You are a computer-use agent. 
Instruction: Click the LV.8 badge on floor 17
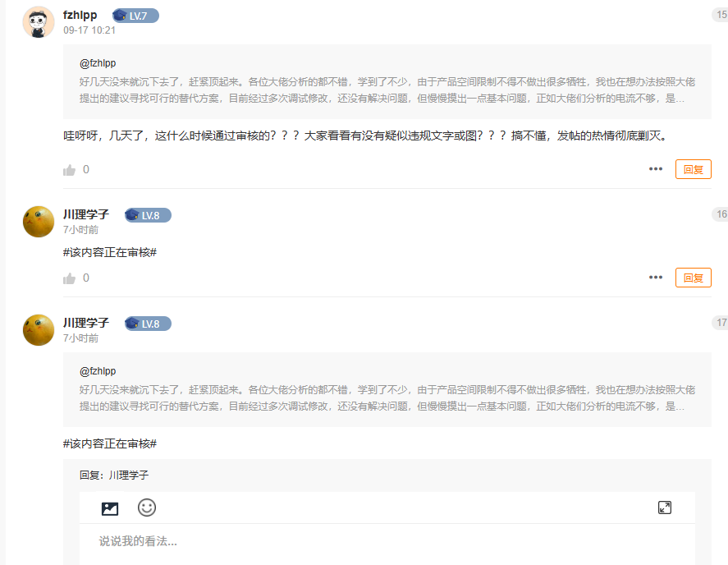point(148,324)
